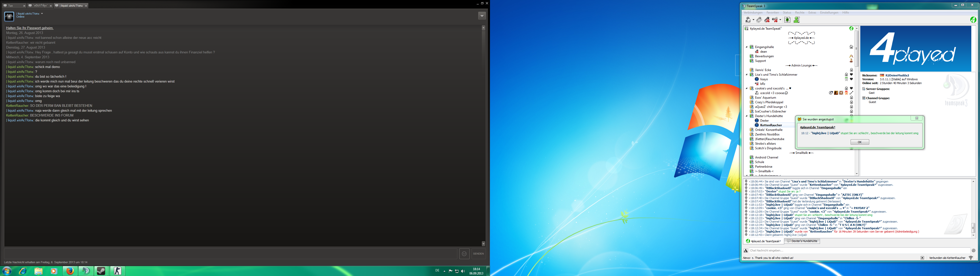Select the Bewerbungen channel

[x=764, y=56]
